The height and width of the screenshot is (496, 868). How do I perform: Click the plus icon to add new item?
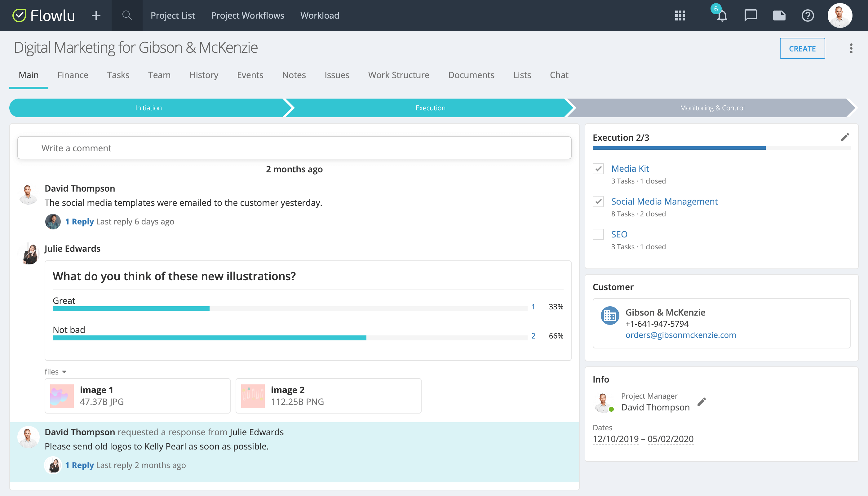click(x=96, y=15)
